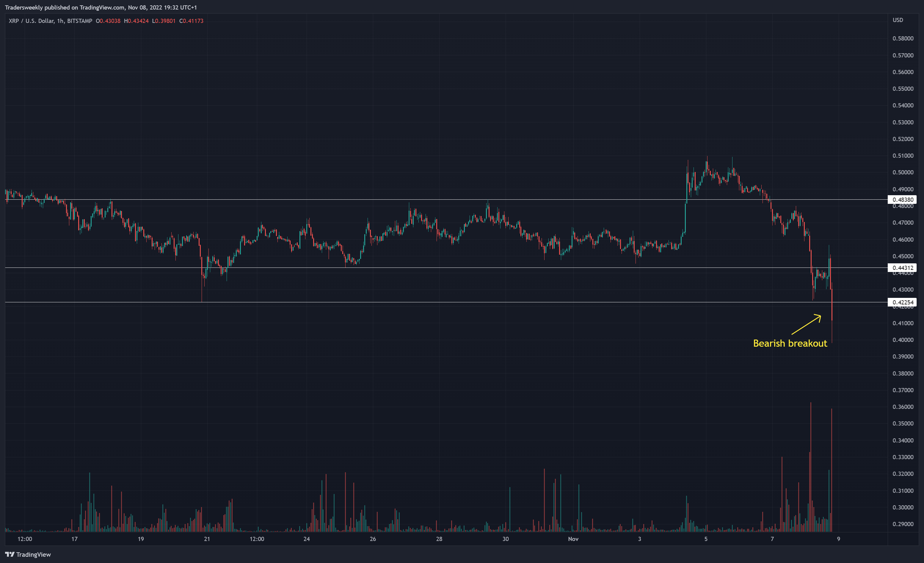924x563 pixels.
Task: Click the 0.51000 price axis label
Action: point(903,156)
